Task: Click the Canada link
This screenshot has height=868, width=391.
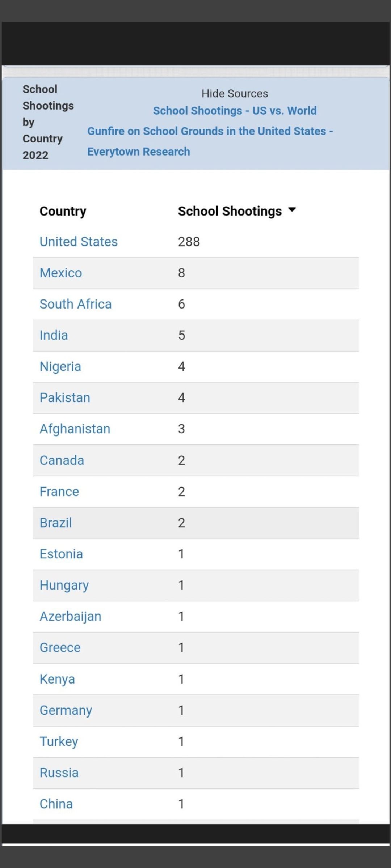Action: coord(62,460)
